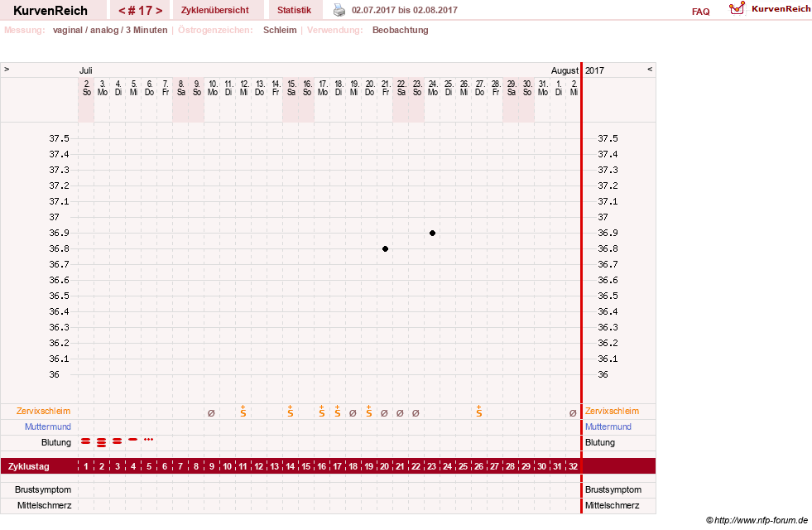The width and height of the screenshot is (812, 530).
Task: Click the right Zervixschleim row label
Action: coord(613,411)
